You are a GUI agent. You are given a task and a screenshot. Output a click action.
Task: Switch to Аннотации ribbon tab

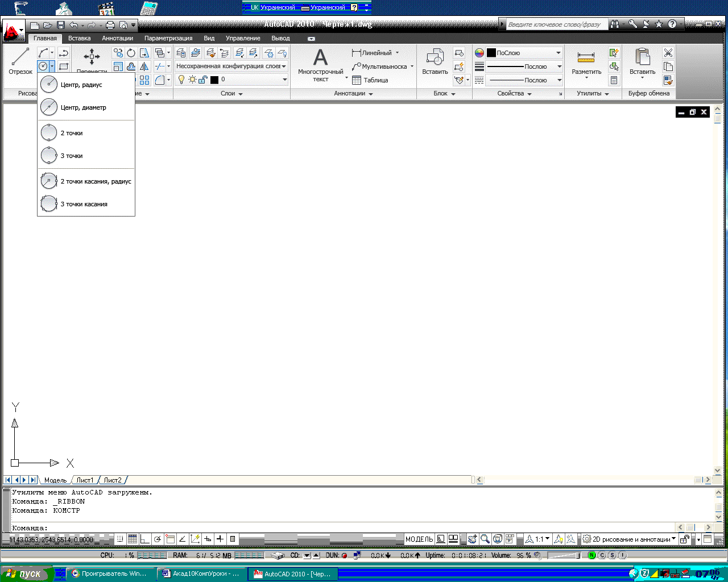coord(117,39)
